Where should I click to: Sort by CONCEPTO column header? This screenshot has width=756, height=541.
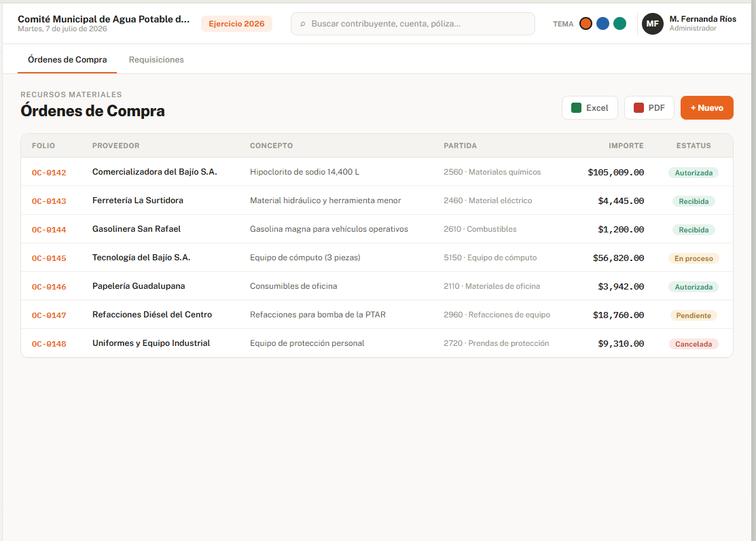(x=271, y=145)
